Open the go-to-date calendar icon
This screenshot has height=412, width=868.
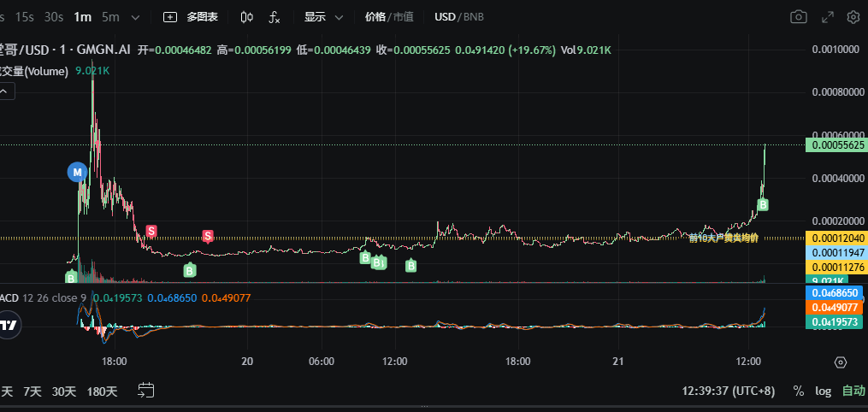tap(146, 391)
